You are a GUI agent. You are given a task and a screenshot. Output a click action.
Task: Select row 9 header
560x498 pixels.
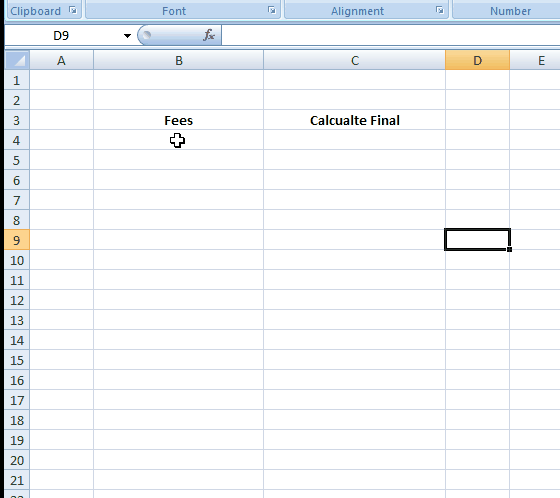pos(17,240)
